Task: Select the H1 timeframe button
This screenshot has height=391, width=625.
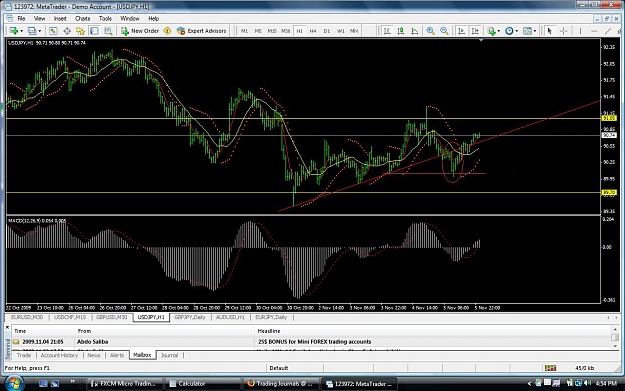Action: tap(299, 31)
